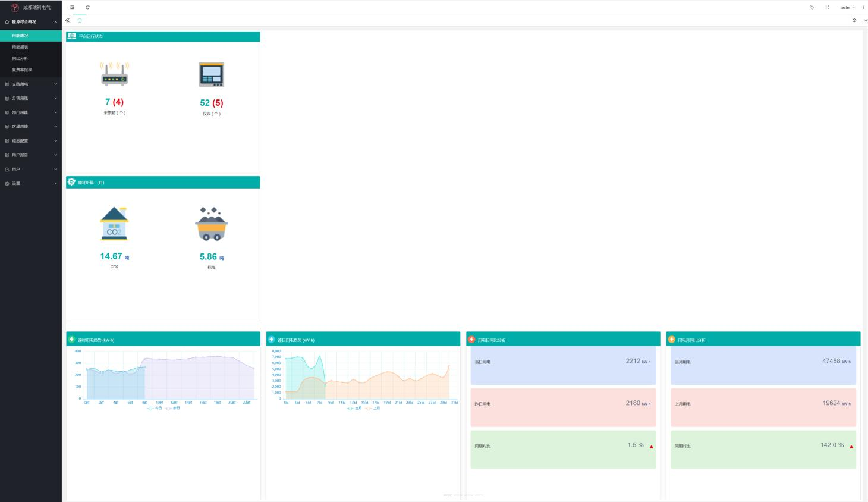The width and height of the screenshot is (868, 502).
Task: Expand the 支路用电 sidebar menu
Action: tap(31, 84)
